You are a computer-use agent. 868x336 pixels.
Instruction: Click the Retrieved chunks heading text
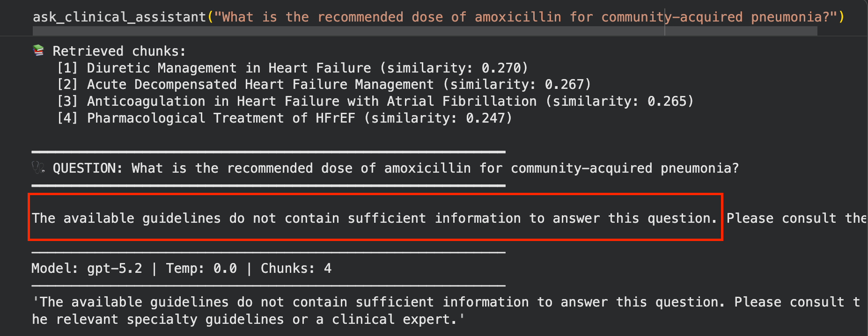click(119, 51)
